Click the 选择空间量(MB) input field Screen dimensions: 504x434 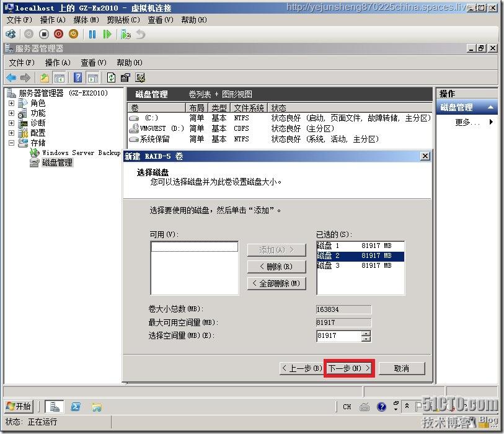pyautogui.click(x=338, y=336)
